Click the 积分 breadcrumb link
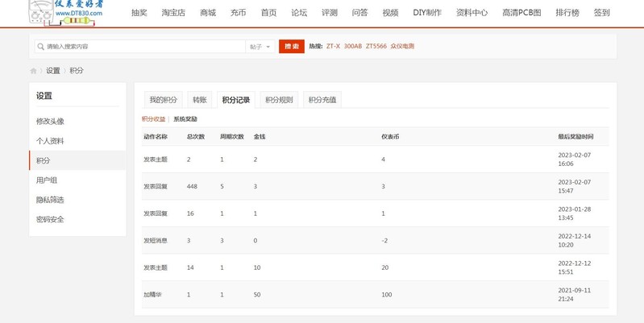 [x=77, y=71]
